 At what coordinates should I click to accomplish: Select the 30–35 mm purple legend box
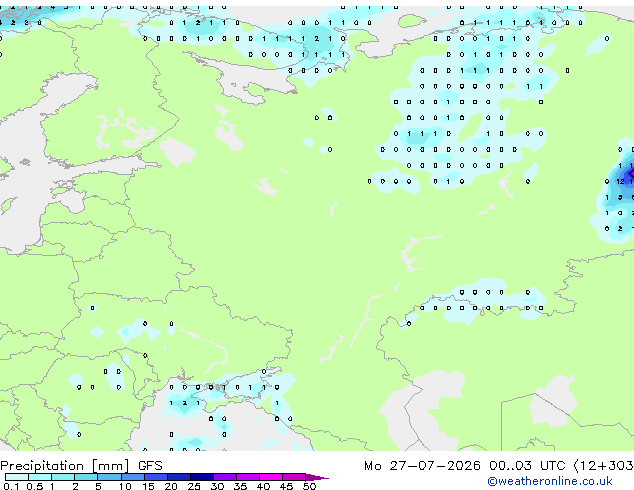224,477
